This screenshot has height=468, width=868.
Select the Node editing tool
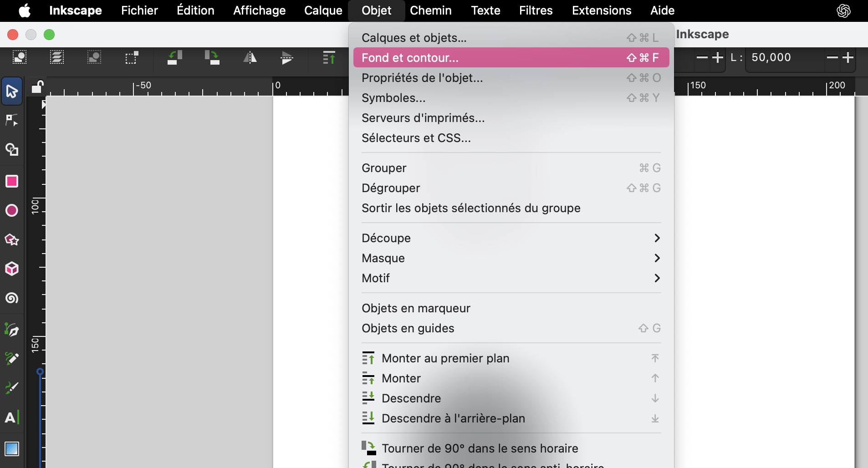(x=12, y=120)
